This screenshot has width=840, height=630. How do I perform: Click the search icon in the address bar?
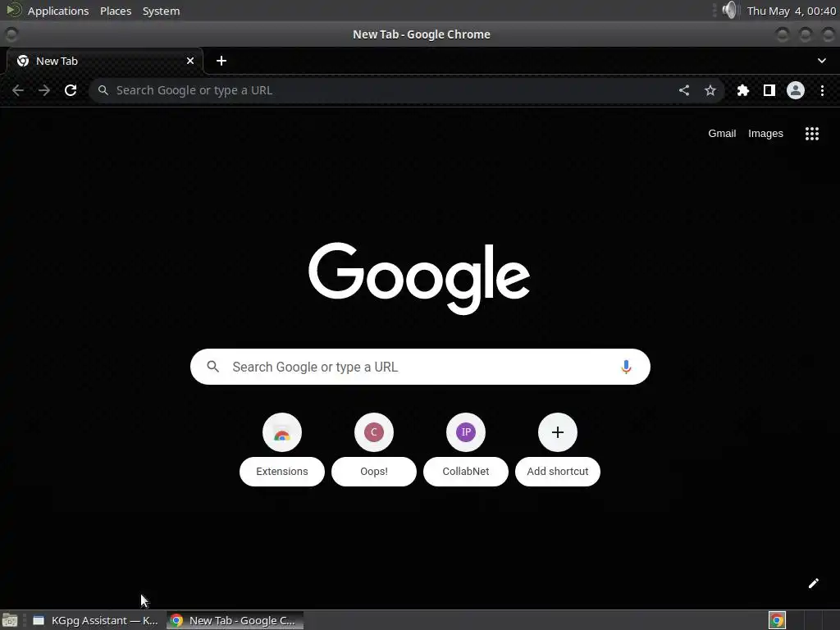(103, 90)
